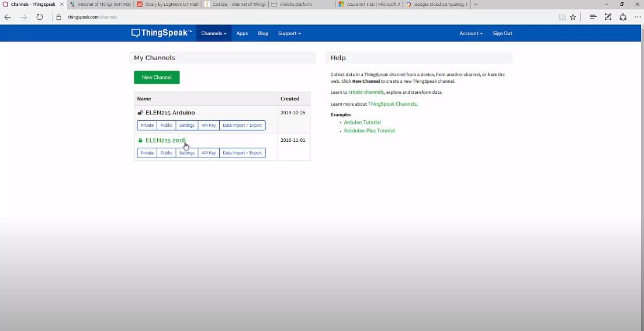This screenshot has height=331, width=644.
Task: Switch to the Internet of Things (IoT) Plat tab
Action: point(100,5)
